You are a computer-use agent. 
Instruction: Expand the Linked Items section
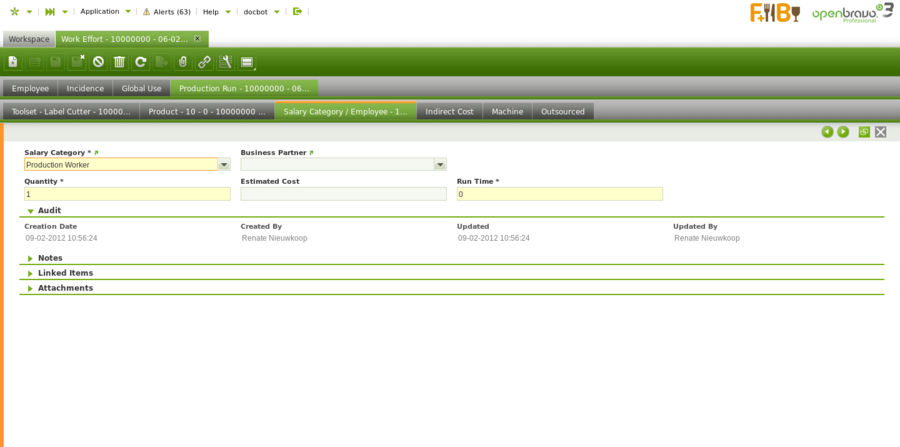31,273
